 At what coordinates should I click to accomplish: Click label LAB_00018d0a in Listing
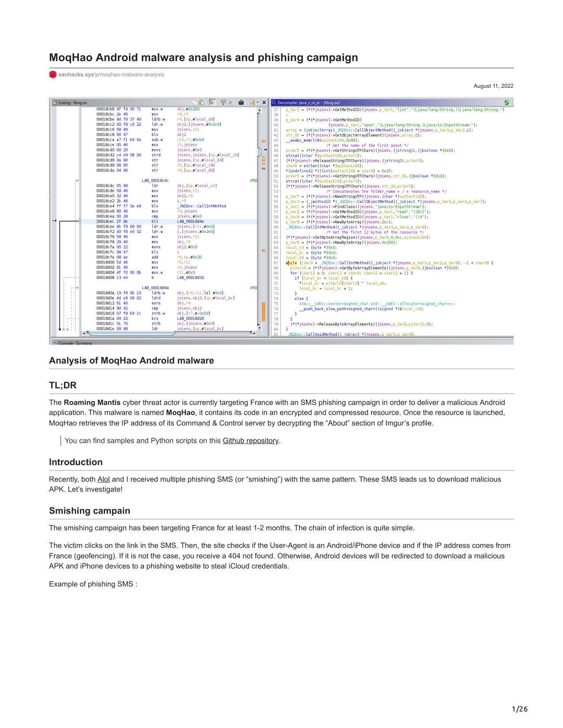155,288
